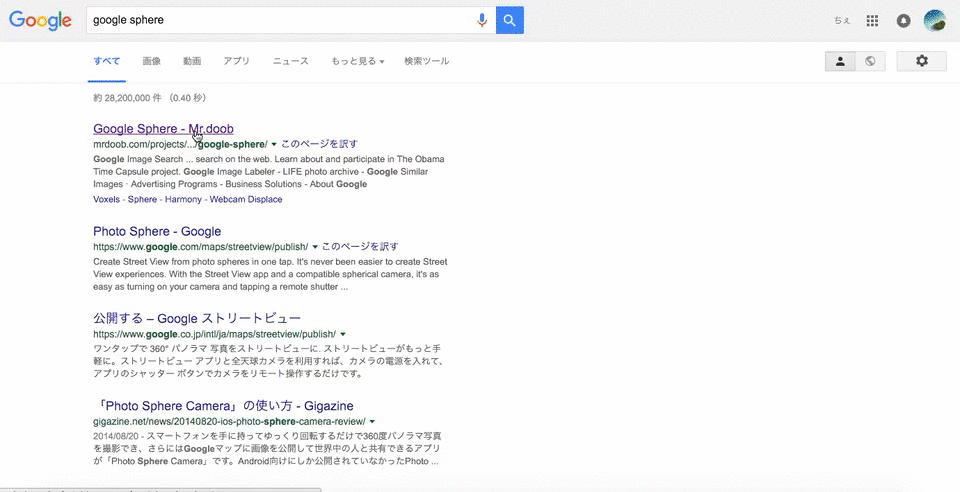Viewport: 960px width, 492px height.
Task: Open the Sphere sitelink
Action: [x=142, y=199]
